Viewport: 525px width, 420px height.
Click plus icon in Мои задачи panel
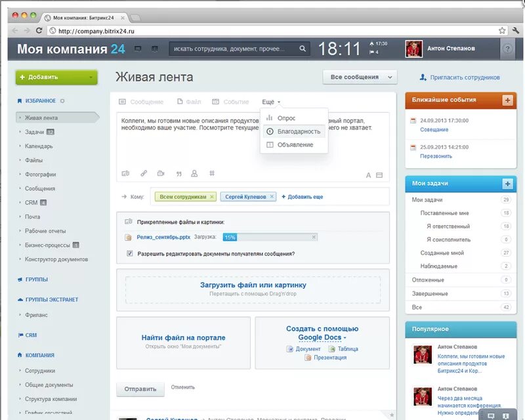click(507, 184)
